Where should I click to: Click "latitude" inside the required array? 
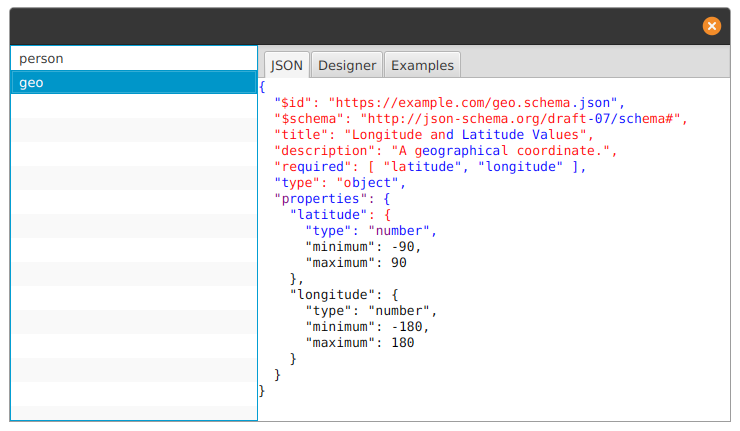(422, 167)
